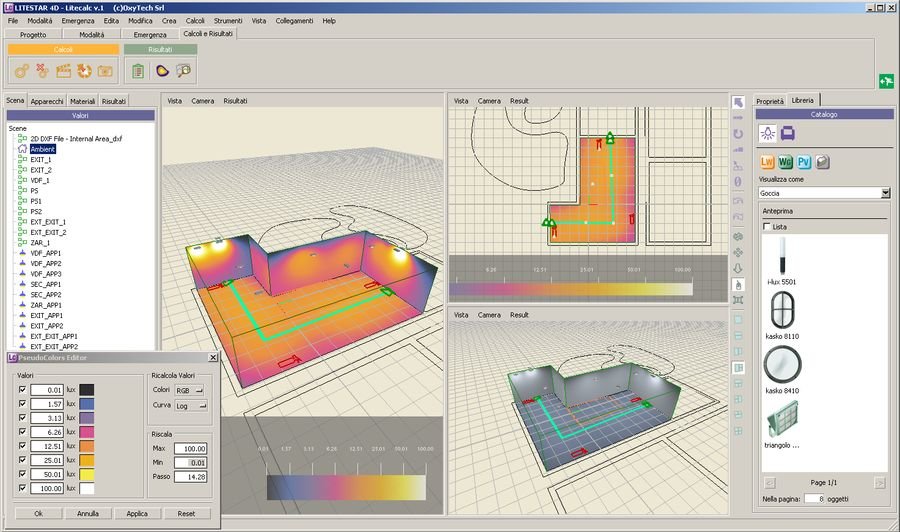This screenshot has height=532, width=900.
Task: Toggle the 6.26 lux checkbox
Action: click(x=22, y=432)
